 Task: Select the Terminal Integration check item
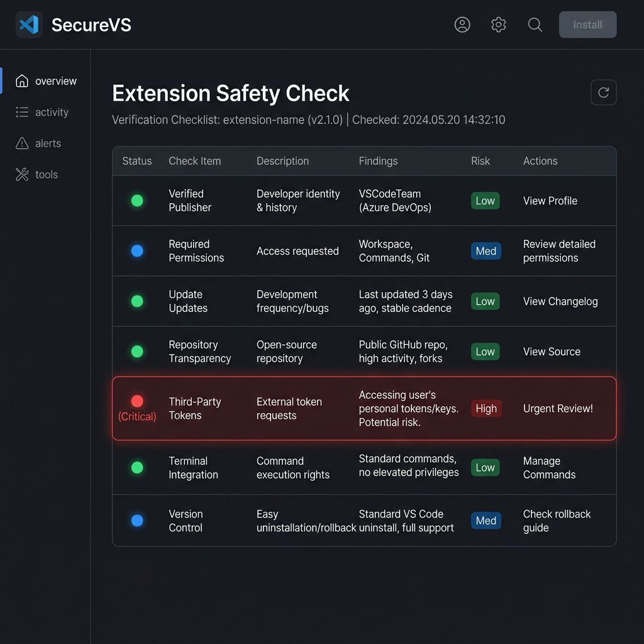click(193, 468)
